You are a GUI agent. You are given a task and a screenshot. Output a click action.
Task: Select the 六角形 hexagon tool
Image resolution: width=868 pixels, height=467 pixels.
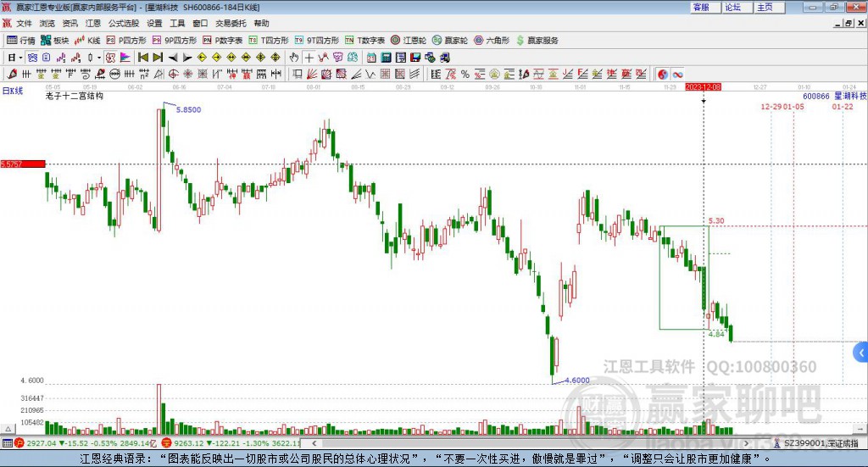(492, 40)
